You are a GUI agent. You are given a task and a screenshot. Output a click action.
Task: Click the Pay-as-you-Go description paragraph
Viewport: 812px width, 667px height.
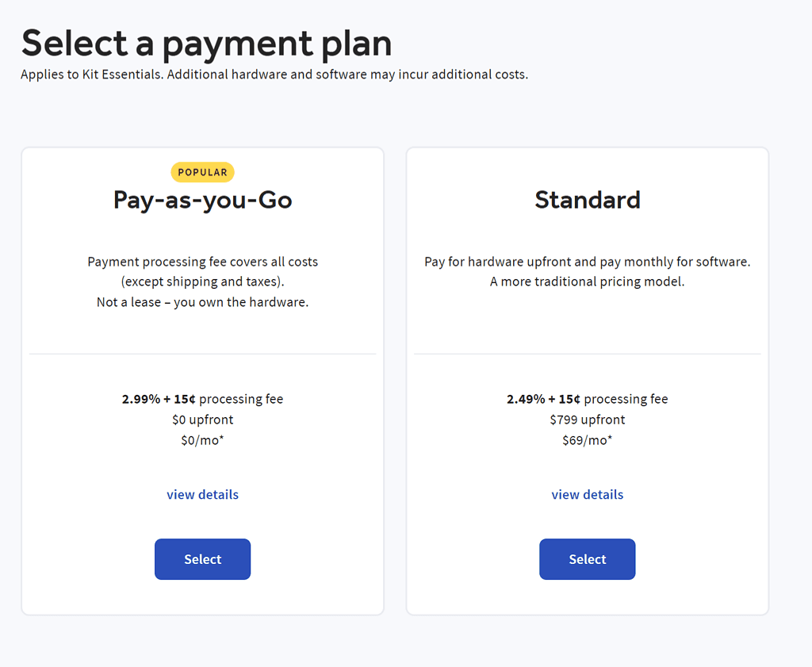pyautogui.click(x=202, y=282)
